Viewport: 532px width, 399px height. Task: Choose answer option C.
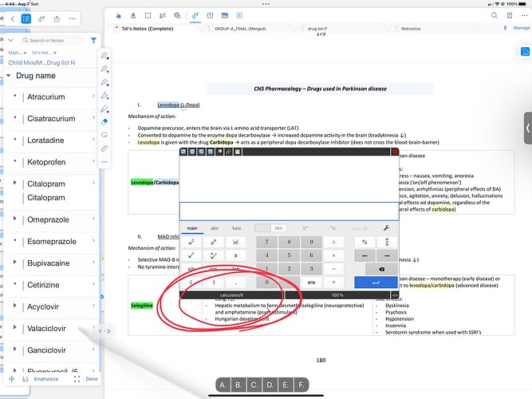pyautogui.click(x=254, y=385)
